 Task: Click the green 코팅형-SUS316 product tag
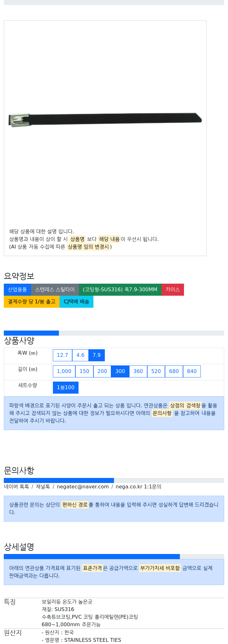[x=120, y=290]
